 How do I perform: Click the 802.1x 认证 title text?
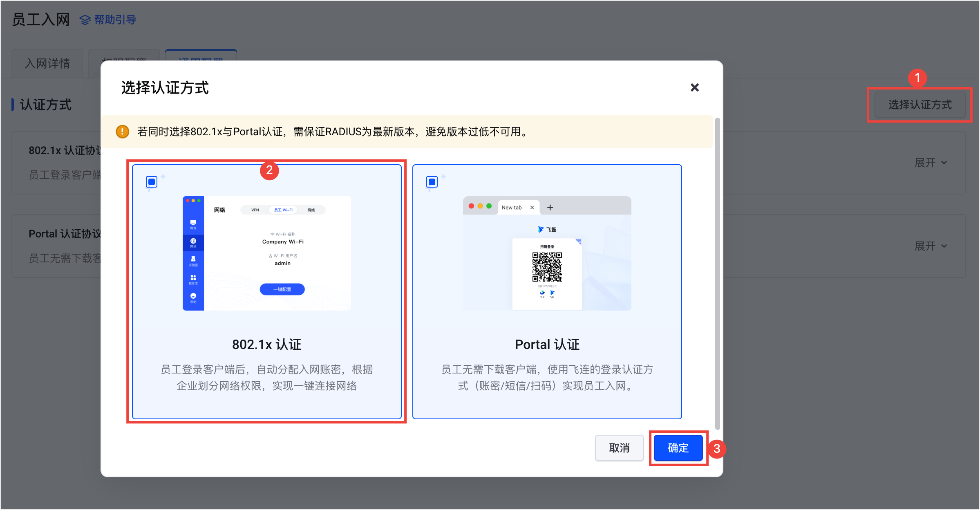266,344
